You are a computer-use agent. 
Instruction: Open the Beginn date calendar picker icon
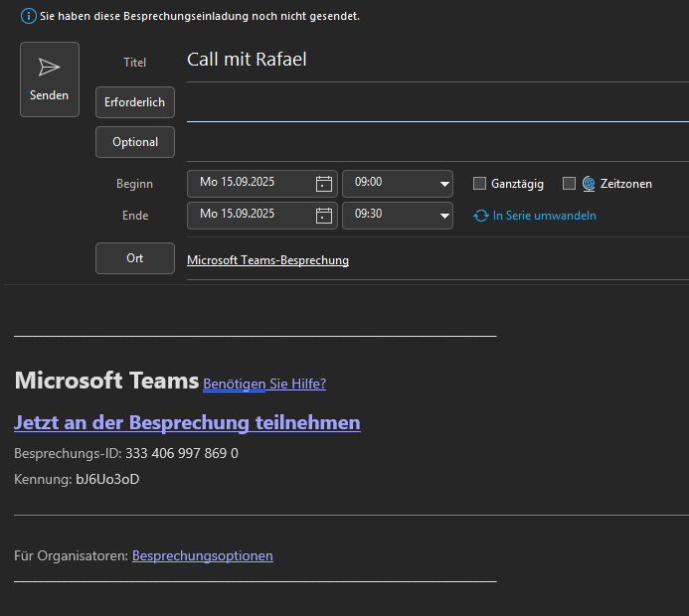coord(323,184)
